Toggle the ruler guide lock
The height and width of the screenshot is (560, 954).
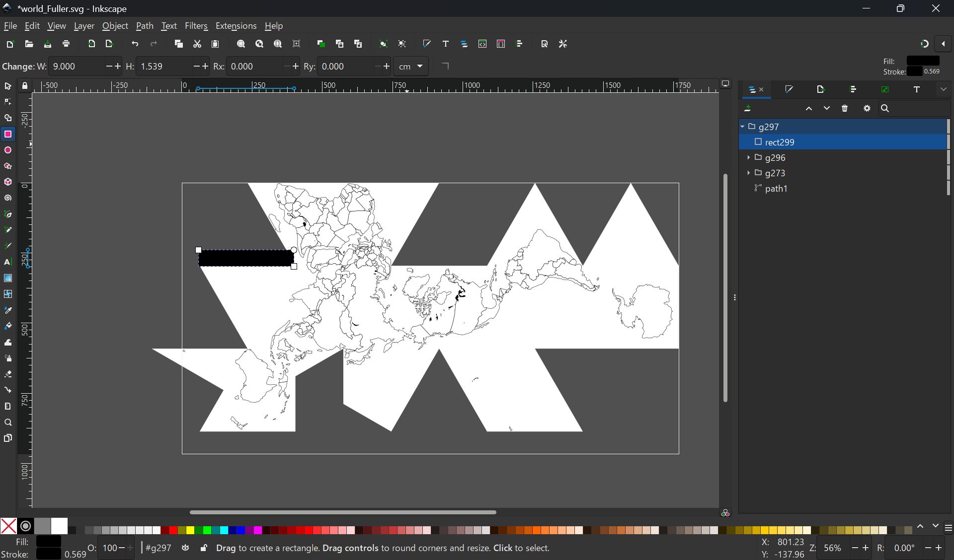[x=25, y=86]
